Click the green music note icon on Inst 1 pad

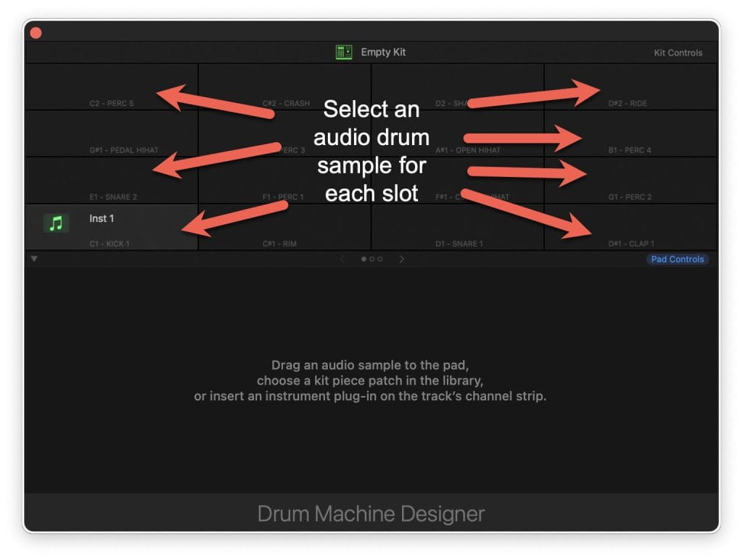[56, 223]
